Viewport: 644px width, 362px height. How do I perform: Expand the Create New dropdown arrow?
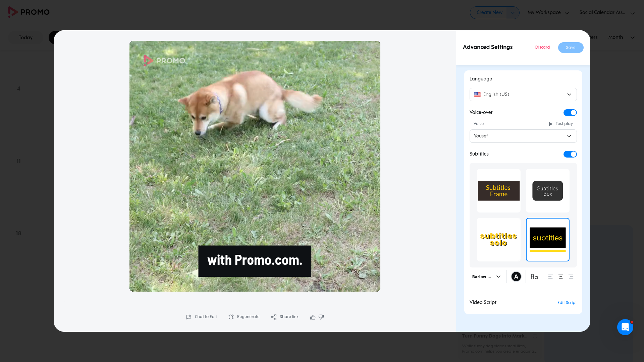[x=513, y=13]
